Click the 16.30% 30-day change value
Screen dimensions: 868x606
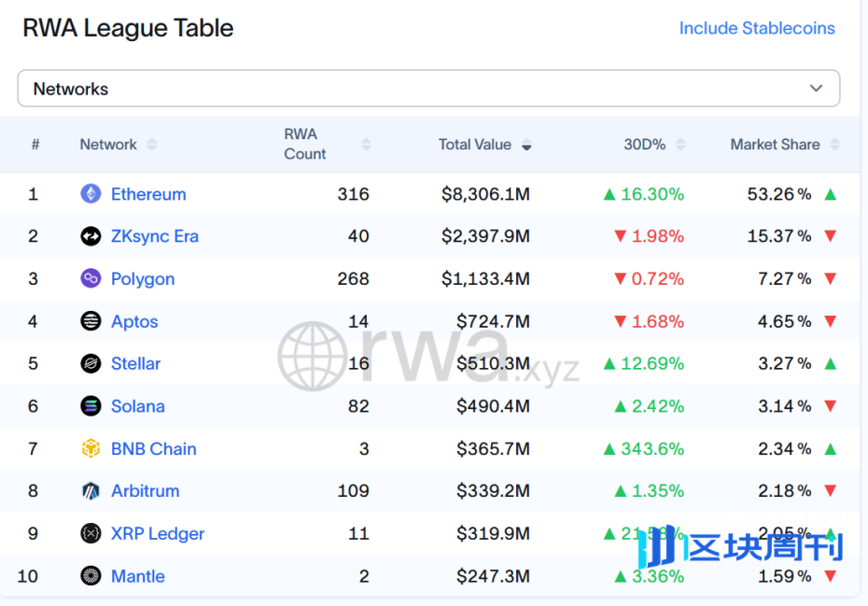click(652, 194)
